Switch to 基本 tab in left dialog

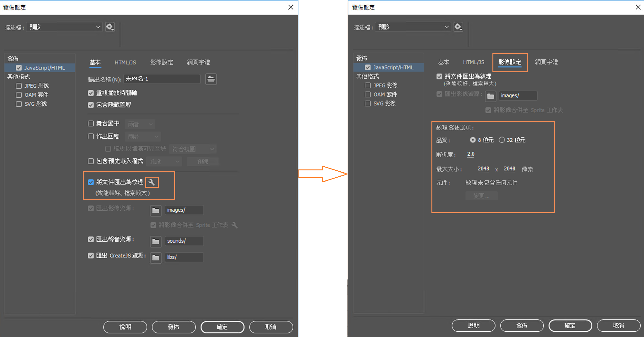95,62
